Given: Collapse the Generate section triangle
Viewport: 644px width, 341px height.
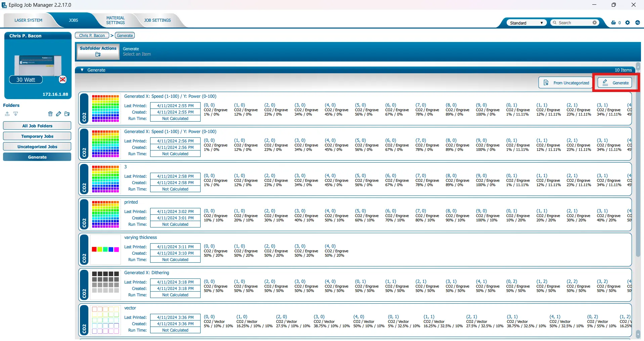Looking at the screenshot, I should coord(82,70).
